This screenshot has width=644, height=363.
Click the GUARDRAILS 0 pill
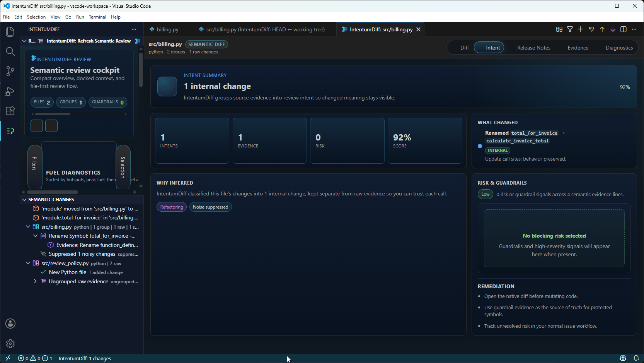coord(108,102)
